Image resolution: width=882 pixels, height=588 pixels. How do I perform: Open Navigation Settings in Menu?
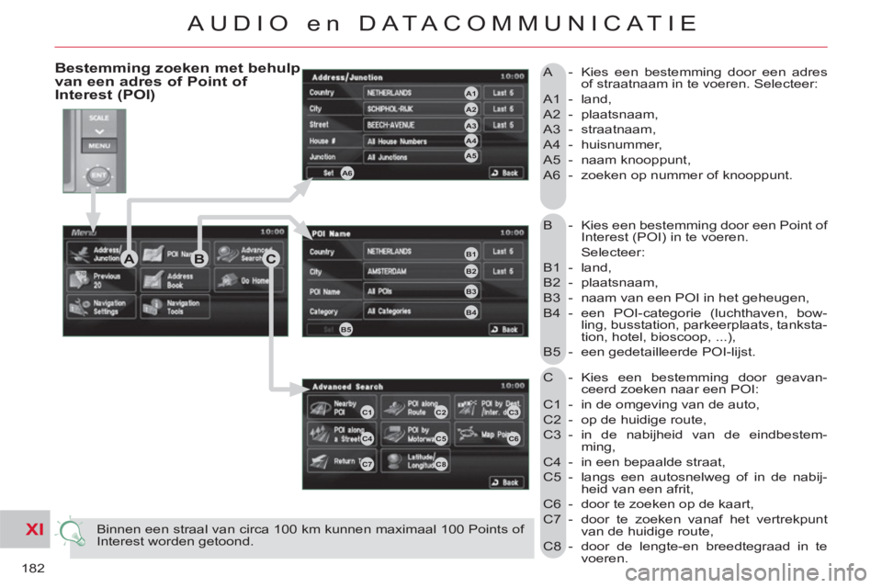click(x=101, y=307)
